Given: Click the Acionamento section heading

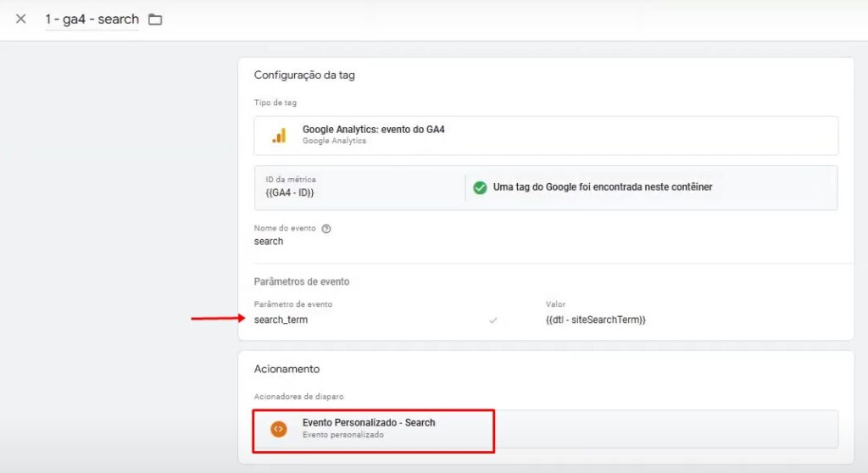Looking at the screenshot, I should coord(287,369).
